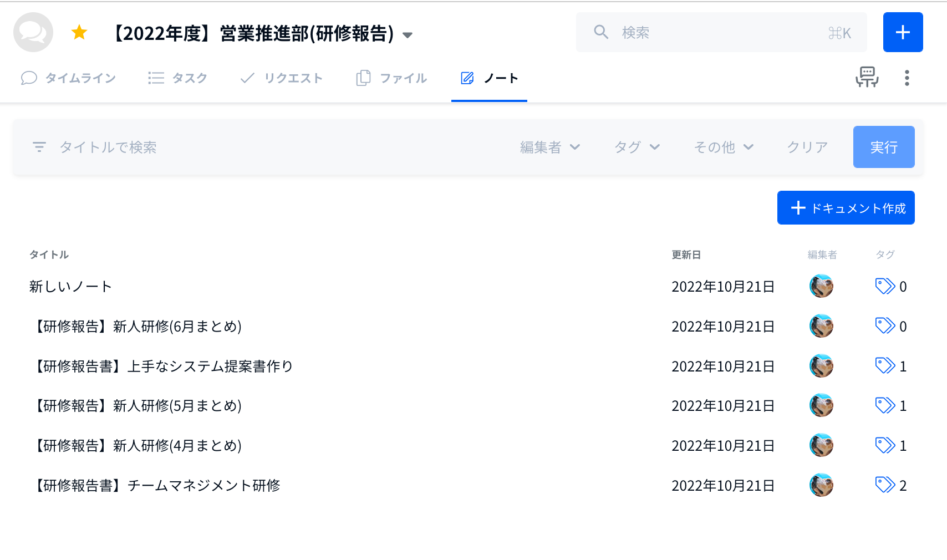Click the filter icon beside title search

tap(39, 147)
